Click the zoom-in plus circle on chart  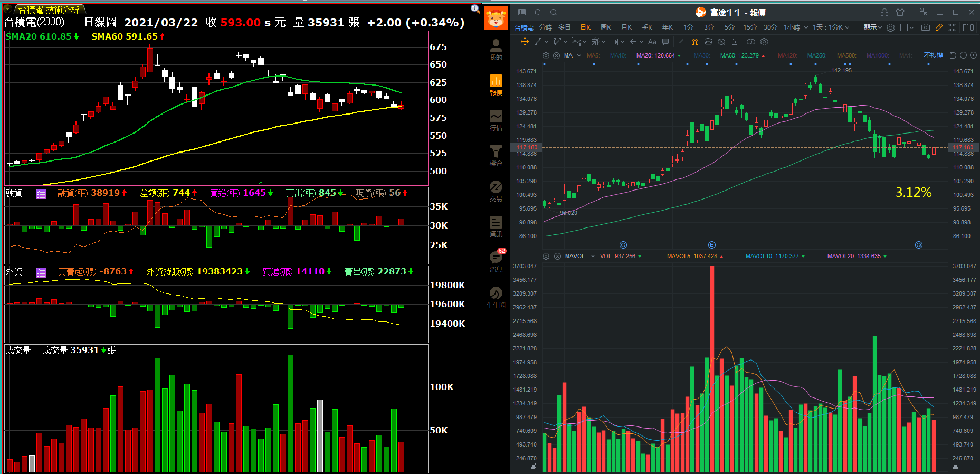pos(973,55)
